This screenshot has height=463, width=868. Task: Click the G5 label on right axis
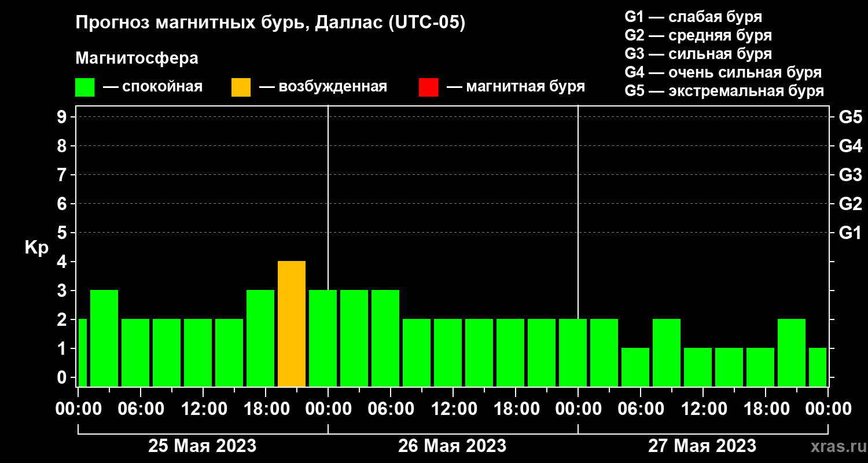click(850, 117)
